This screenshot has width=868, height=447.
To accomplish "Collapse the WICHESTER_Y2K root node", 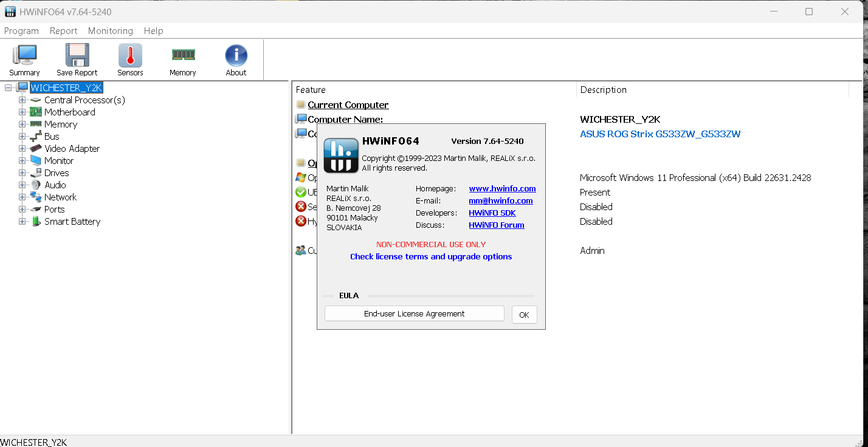I will [9, 88].
